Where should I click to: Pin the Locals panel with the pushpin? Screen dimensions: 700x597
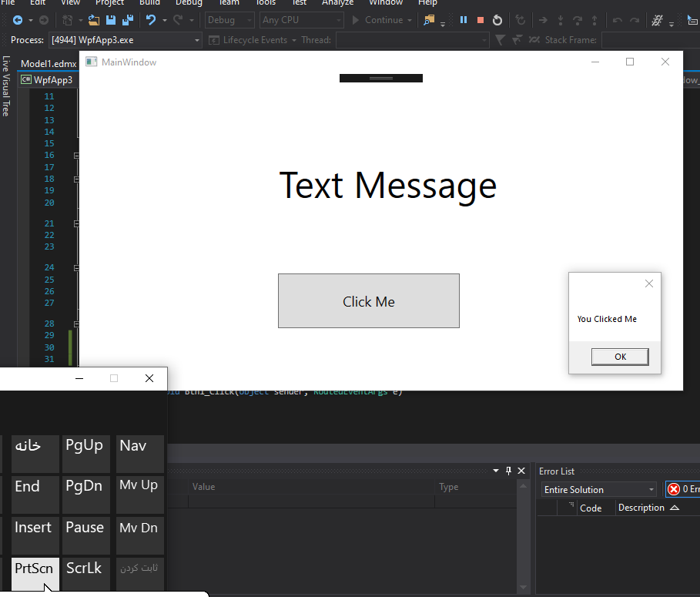508,471
